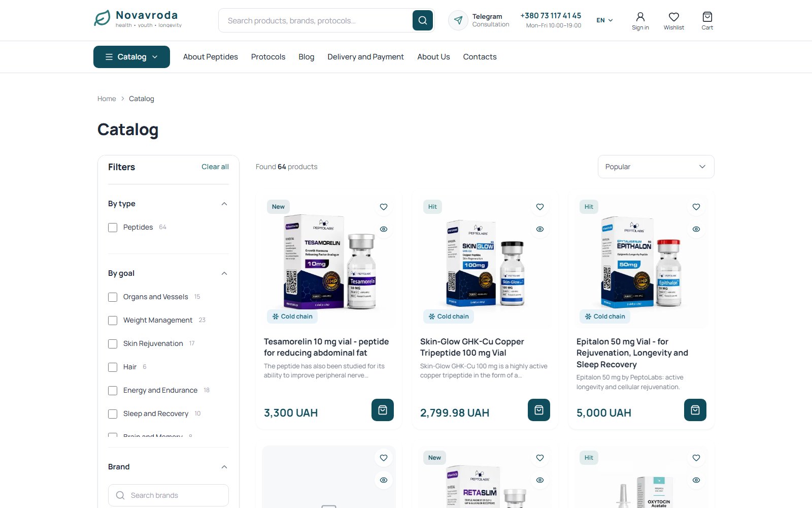Add Skin-Glow GHK-Cu to wishlist
Screen dimensions: 812x508
point(540,207)
